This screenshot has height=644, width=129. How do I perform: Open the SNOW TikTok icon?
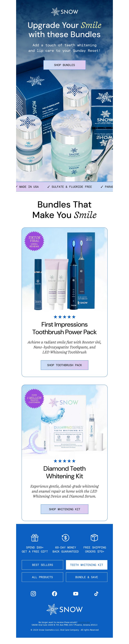[x=96, y=593]
